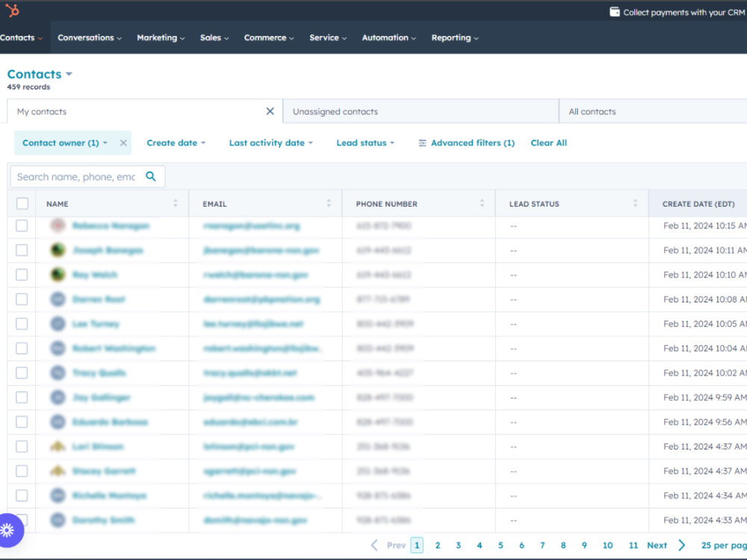The image size is (747, 560).
Task: Switch to Unassigned contacts tab
Action: pyautogui.click(x=421, y=111)
